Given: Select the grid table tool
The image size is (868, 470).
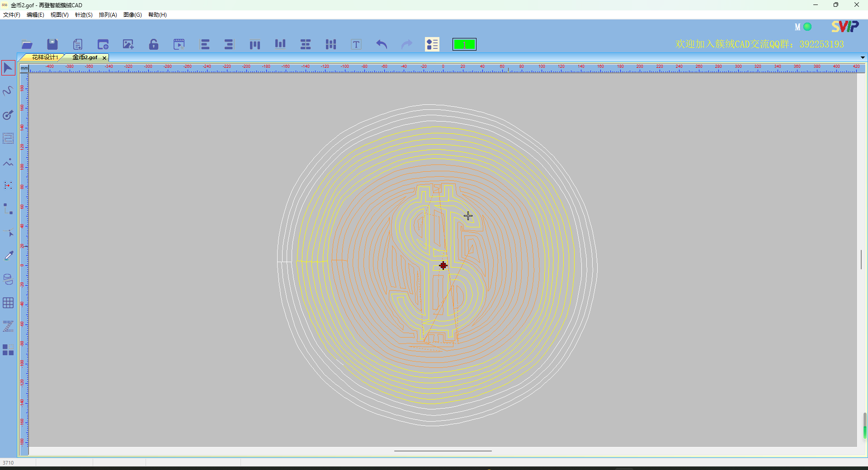Looking at the screenshot, I should [x=8, y=303].
